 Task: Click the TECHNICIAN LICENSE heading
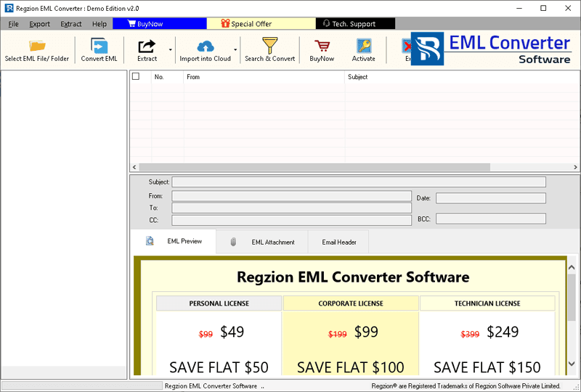(x=487, y=303)
